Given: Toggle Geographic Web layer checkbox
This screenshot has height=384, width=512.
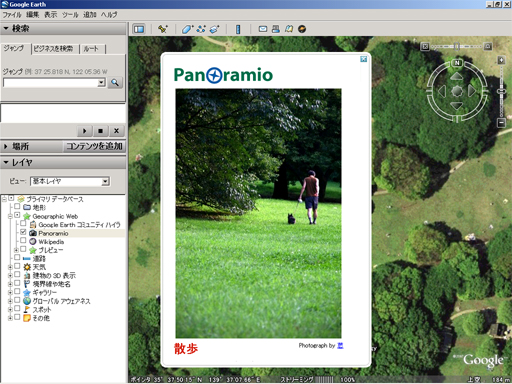Looking at the screenshot, I should click(x=17, y=215).
